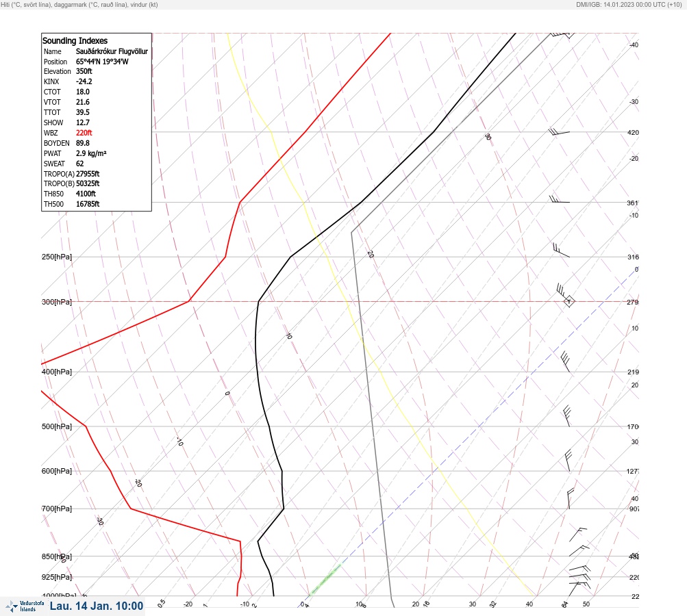Image resolution: width=687 pixels, height=616 pixels.
Task: Click the TH850 value 4100ft
Action: (86, 194)
